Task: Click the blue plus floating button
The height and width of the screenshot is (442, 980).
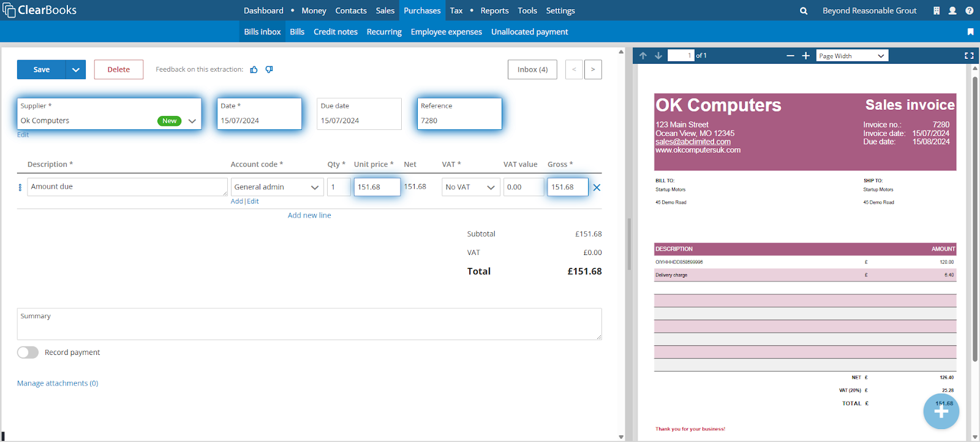Action: pos(941,411)
